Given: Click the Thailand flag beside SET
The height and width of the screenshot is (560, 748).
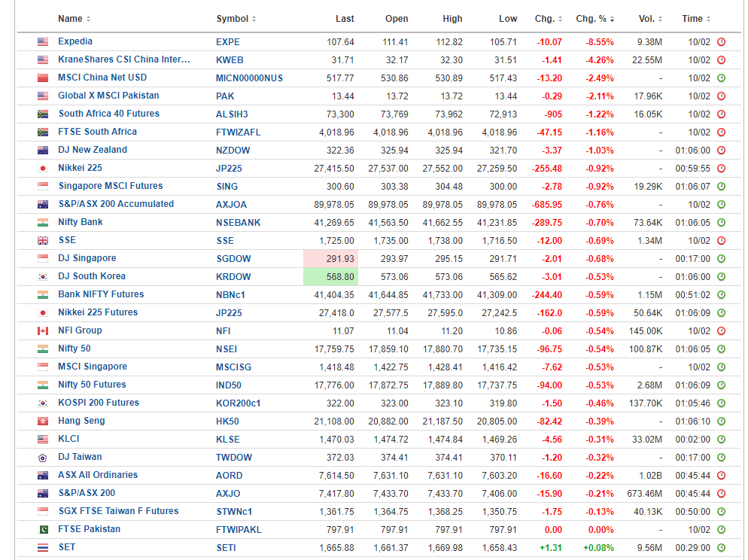Looking at the screenshot, I should coord(43,548).
